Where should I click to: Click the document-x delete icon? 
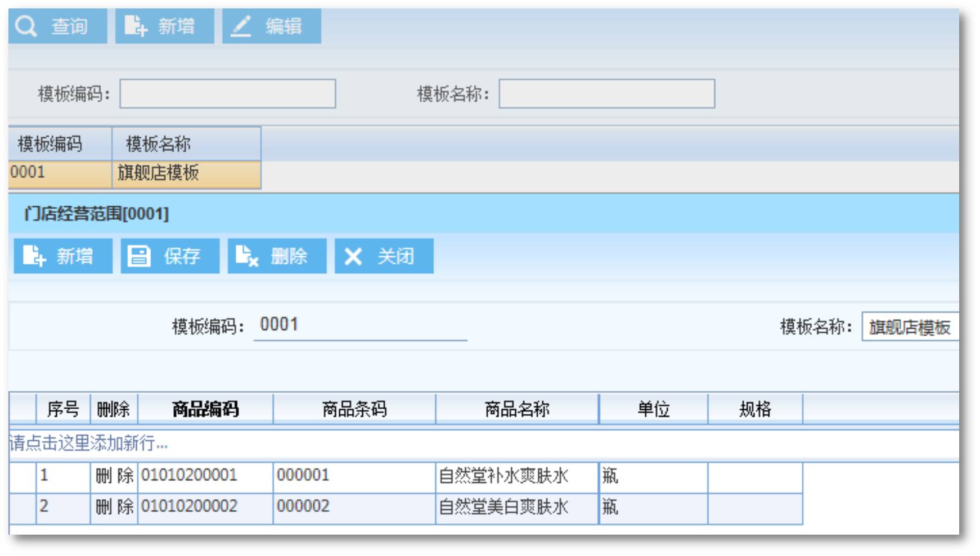click(x=246, y=256)
